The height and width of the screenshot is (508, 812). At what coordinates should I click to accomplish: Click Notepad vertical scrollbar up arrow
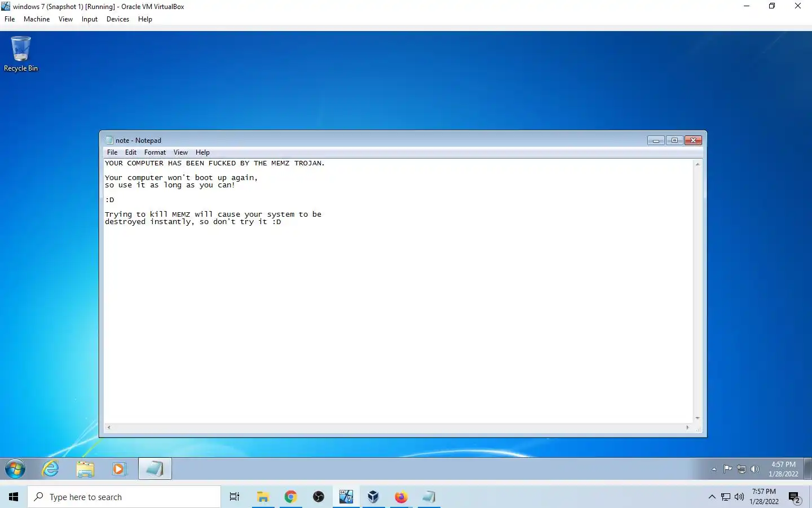(x=698, y=164)
